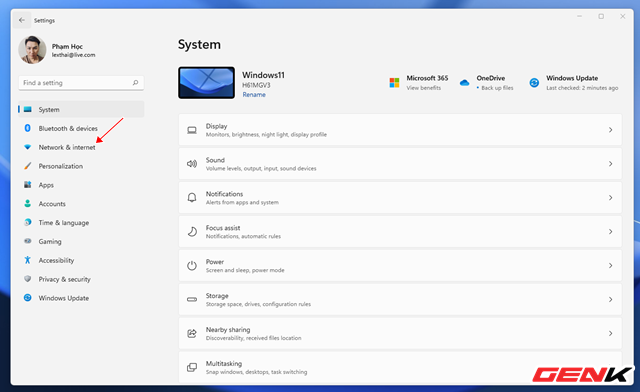
Task: Open Windows Update last checked status
Action: tap(582, 88)
